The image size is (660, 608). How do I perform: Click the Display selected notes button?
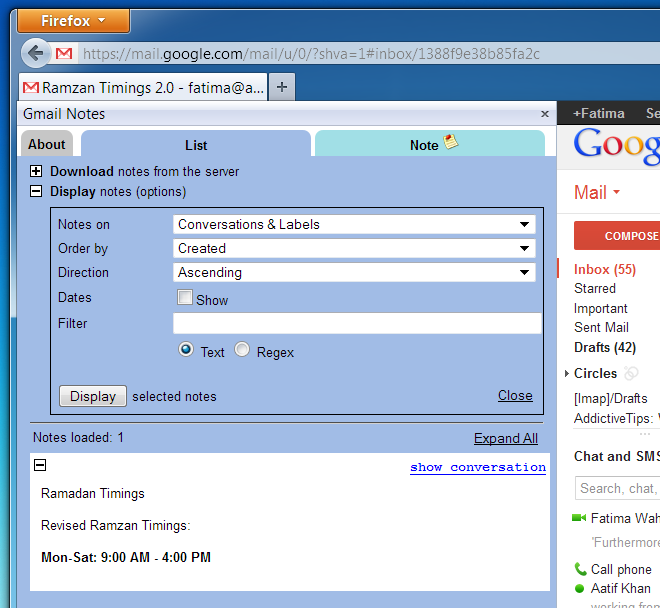click(x=93, y=396)
